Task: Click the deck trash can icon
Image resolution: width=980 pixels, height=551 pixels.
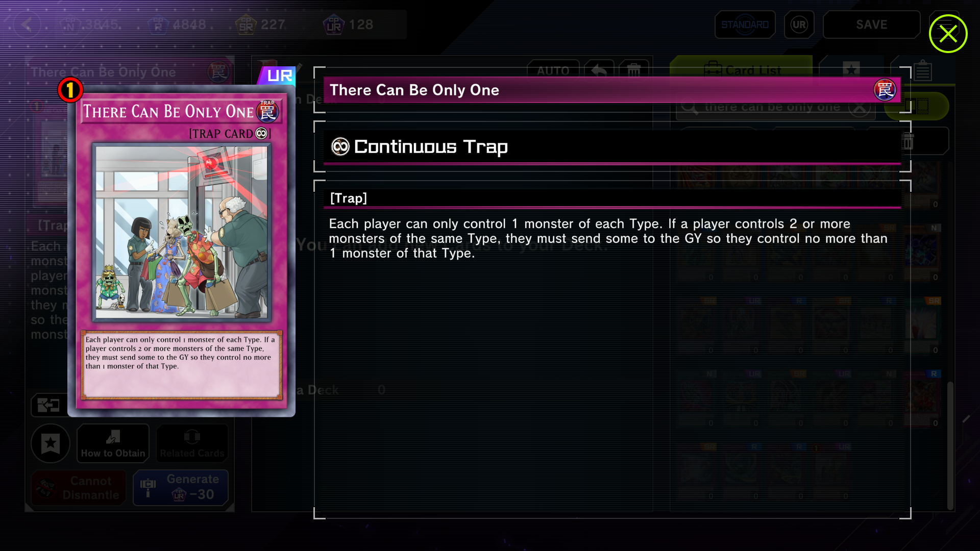Action: coord(633,70)
